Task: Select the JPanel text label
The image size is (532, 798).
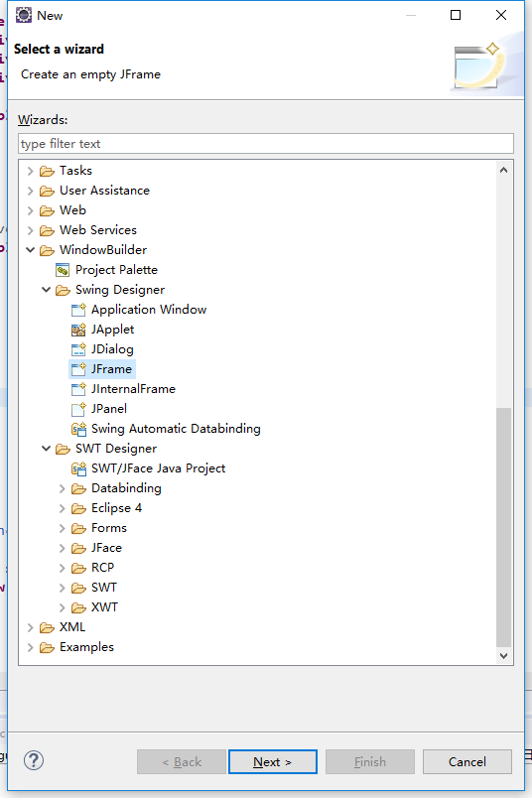Action: coord(109,409)
